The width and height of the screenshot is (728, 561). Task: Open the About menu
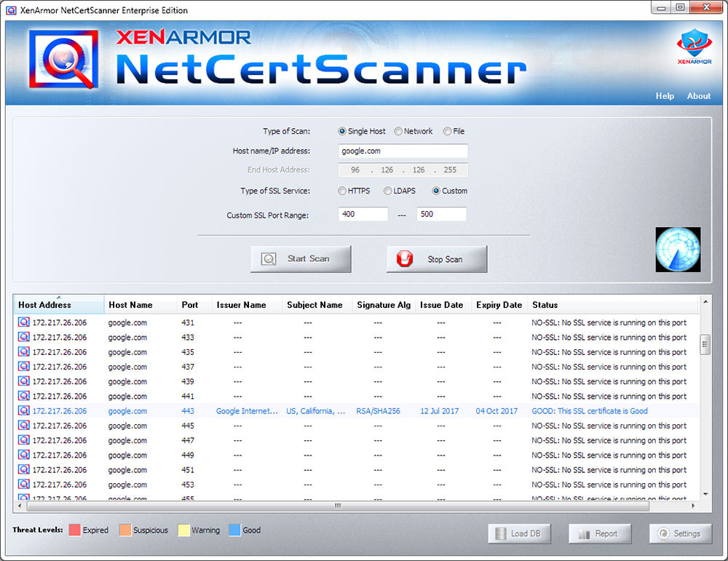click(699, 96)
